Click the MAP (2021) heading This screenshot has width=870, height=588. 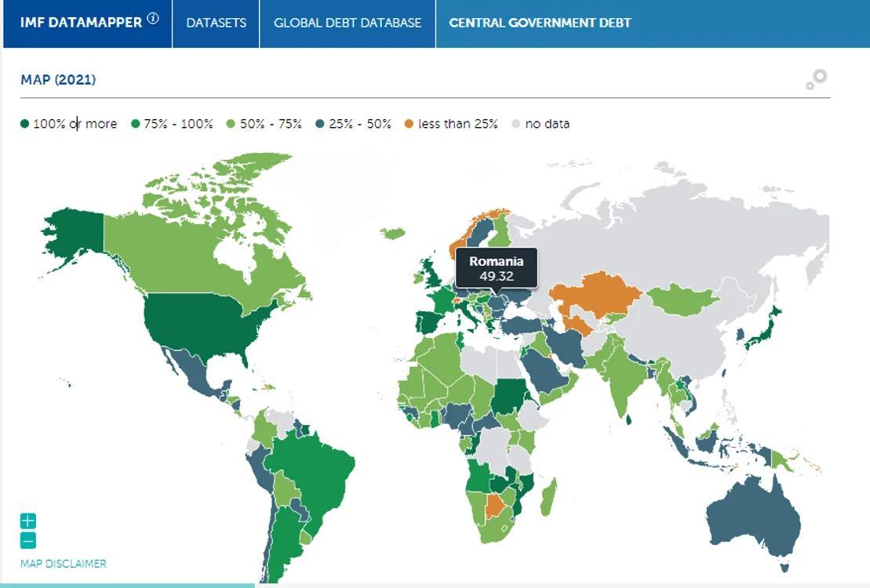tap(58, 80)
